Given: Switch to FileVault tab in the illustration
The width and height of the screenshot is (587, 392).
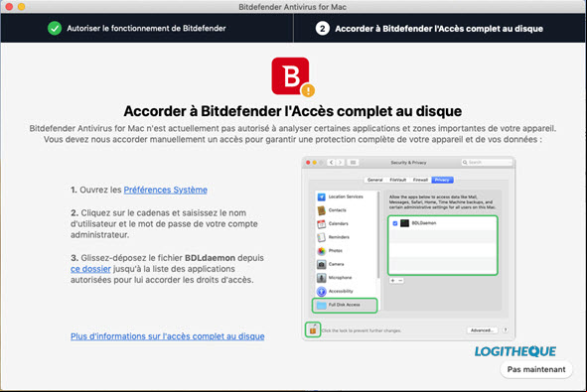Looking at the screenshot, I should click(x=397, y=180).
